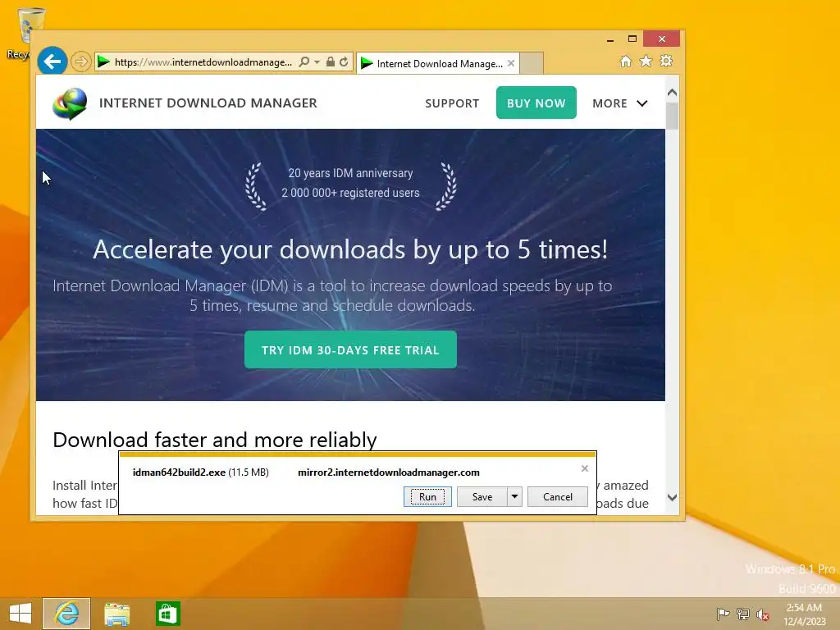Click the browser forward arrow button
840x630 pixels.
click(81, 62)
